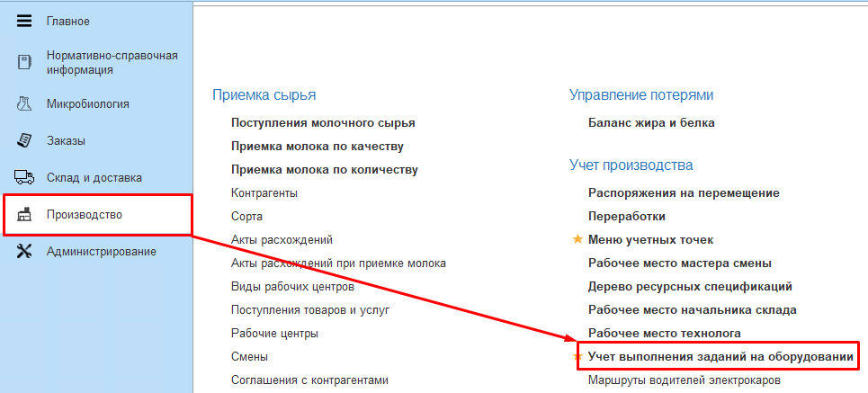Open Рабочее место мастера смены
The image size is (868, 393).
pyautogui.click(x=680, y=263)
